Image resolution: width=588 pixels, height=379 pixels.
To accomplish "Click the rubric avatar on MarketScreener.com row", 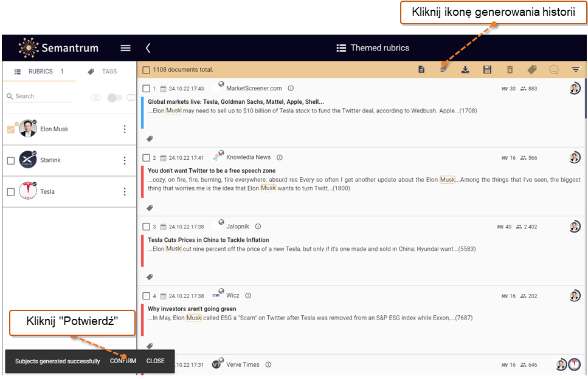I will (x=575, y=89).
